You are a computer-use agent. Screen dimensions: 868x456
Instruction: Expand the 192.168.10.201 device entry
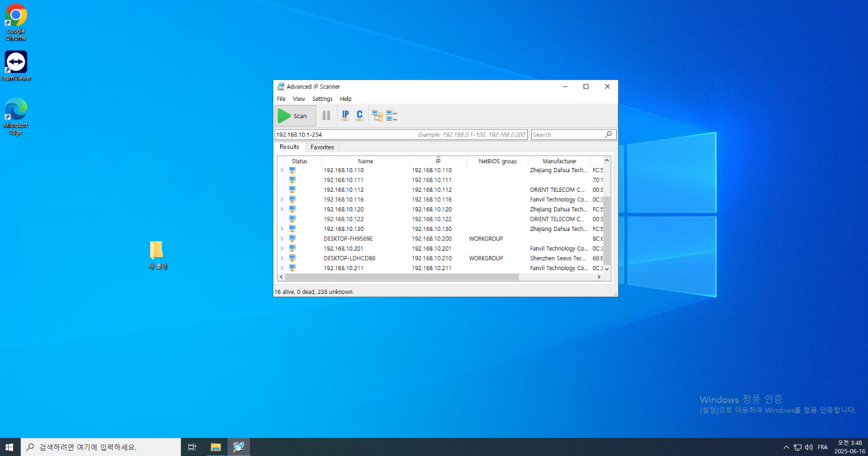pos(282,249)
